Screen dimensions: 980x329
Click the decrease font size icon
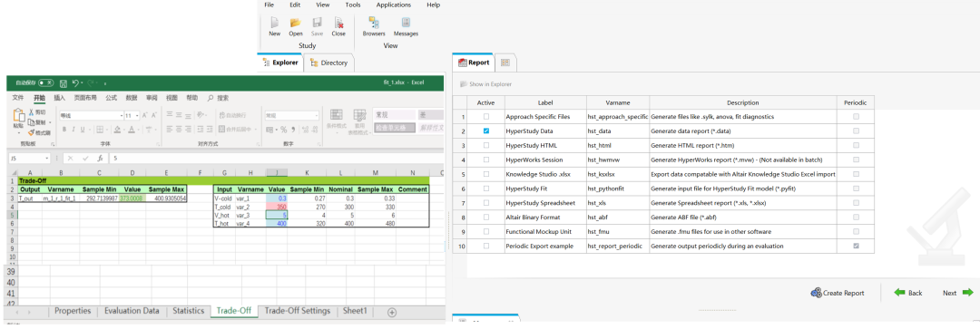click(x=153, y=115)
